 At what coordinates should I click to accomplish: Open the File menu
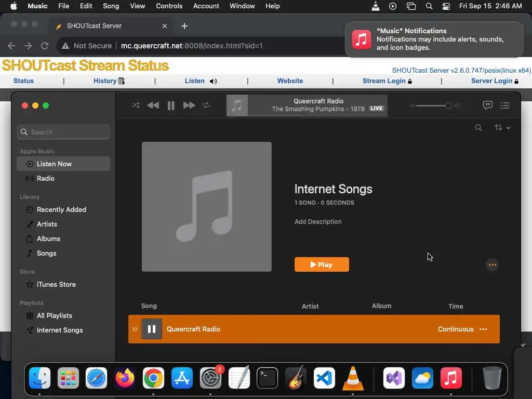[x=63, y=6]
